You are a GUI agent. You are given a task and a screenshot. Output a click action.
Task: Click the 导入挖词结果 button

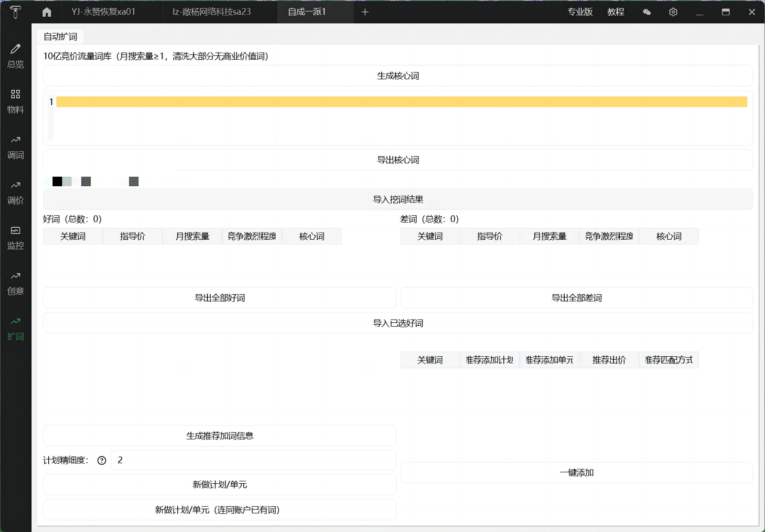click(398, 200)
